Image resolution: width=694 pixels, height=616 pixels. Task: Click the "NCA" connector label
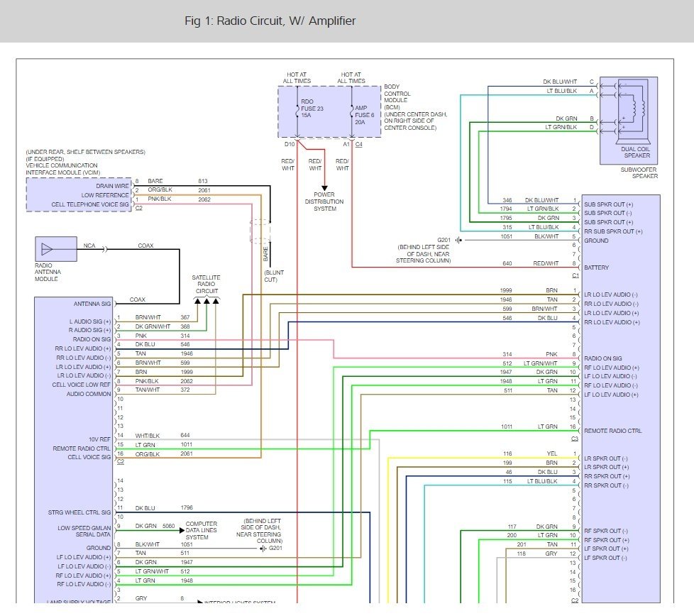click(89, 246)
